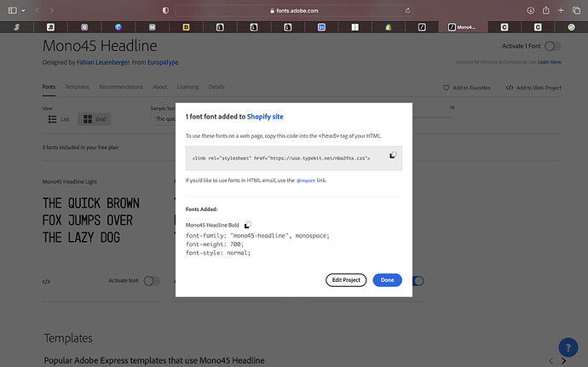Switch to the Templates tab

78,87
